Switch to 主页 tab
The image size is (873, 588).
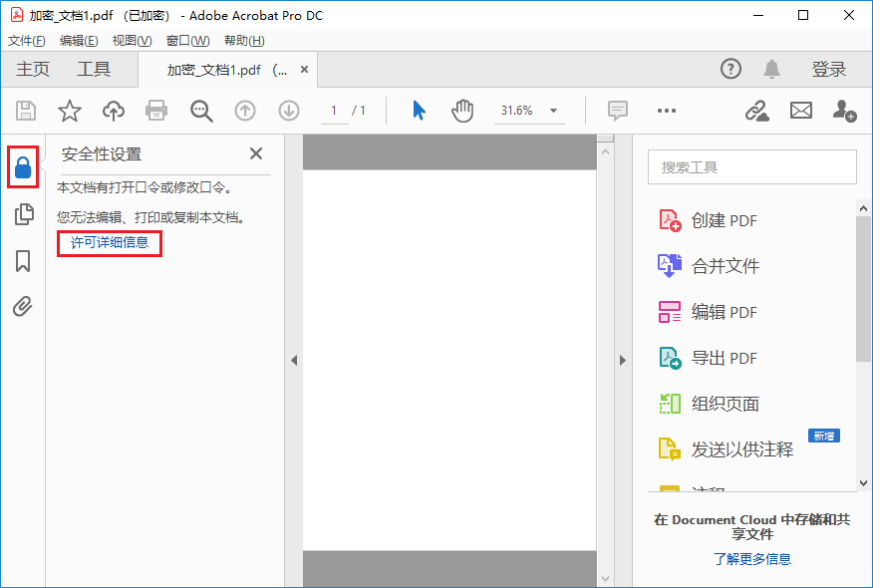(33, 69)
